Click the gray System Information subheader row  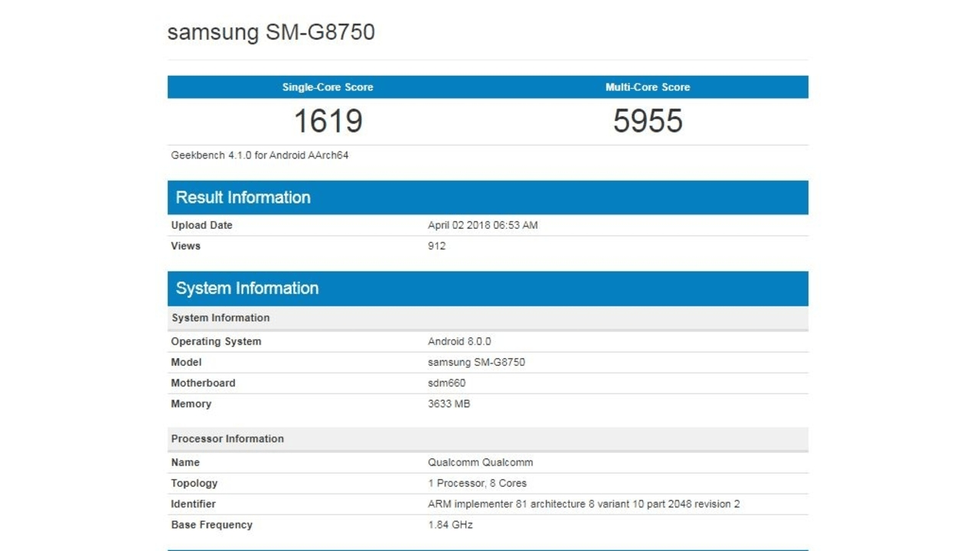point(488,318)
